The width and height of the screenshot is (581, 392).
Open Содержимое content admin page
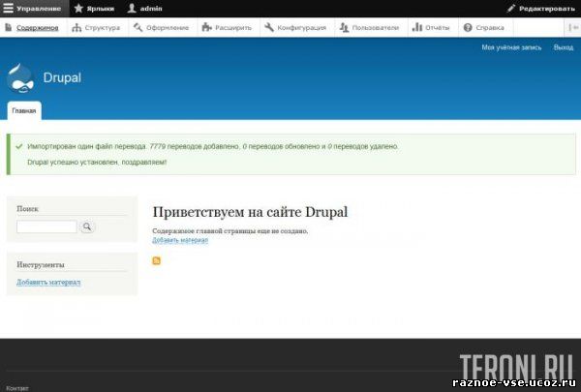(32, 27)
